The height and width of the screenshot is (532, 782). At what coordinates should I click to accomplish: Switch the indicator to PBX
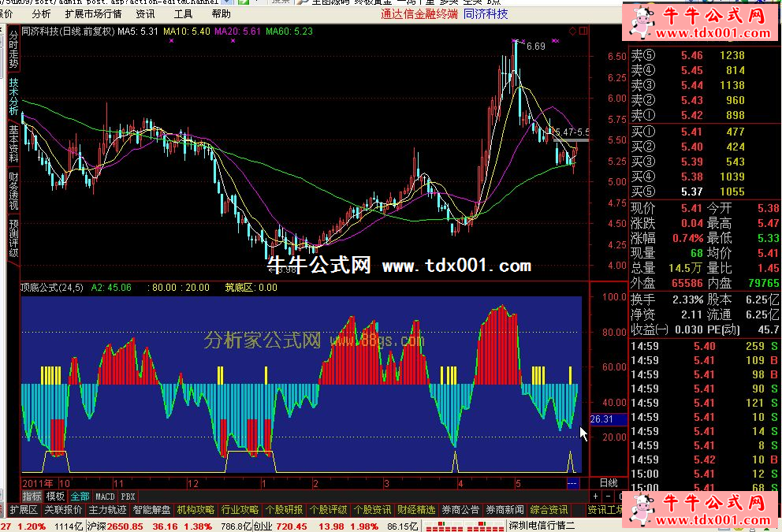tap(128, 497)
